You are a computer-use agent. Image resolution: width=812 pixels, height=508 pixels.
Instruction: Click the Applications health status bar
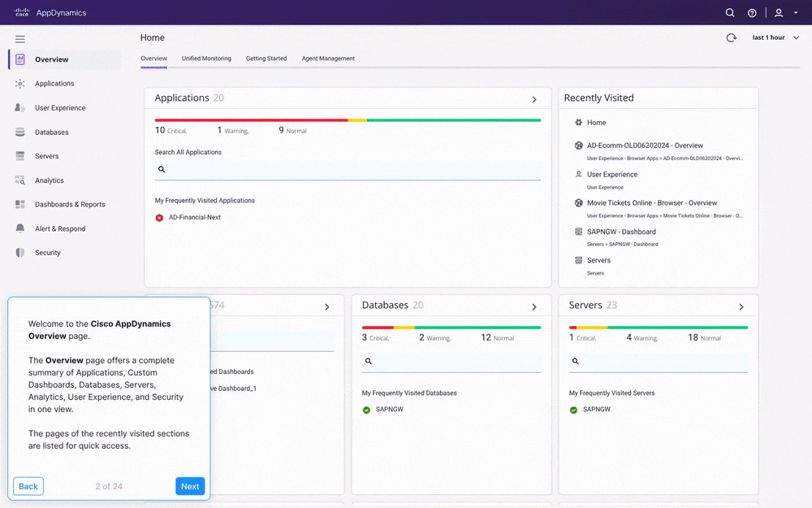tap(348, 120)
